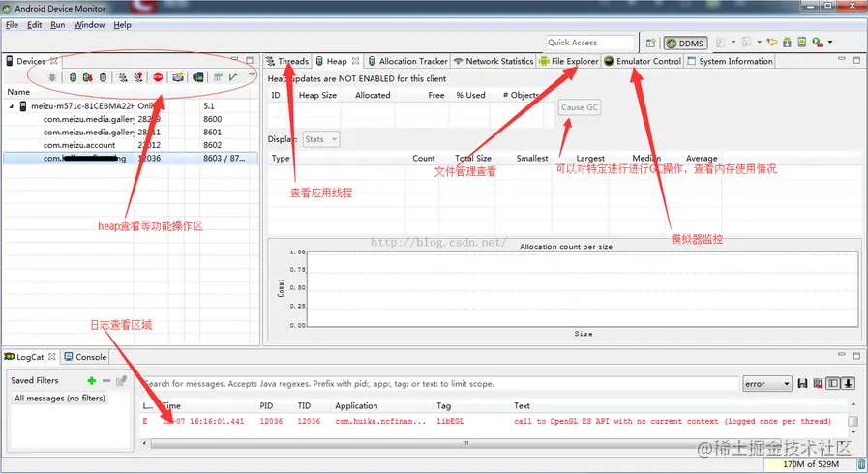Viewport: 868px width, 474px height.
Task: Switch to the Network Statistics tab
Action: [494, 61]
